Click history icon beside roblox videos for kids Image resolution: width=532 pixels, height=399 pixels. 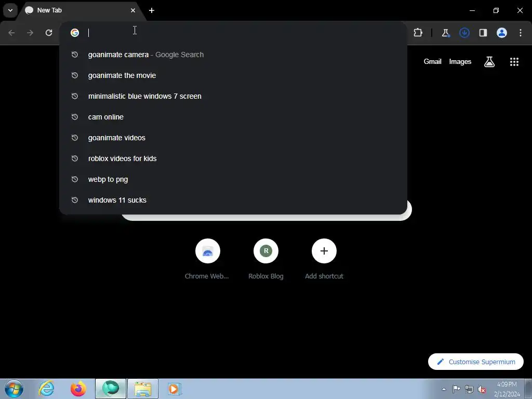point(75,158)
